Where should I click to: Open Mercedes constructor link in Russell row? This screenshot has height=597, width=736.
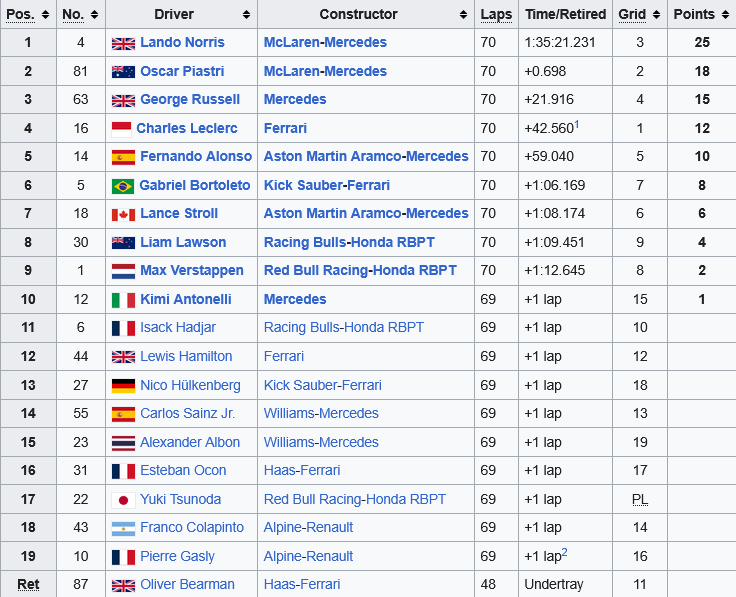tap(295, 100)
